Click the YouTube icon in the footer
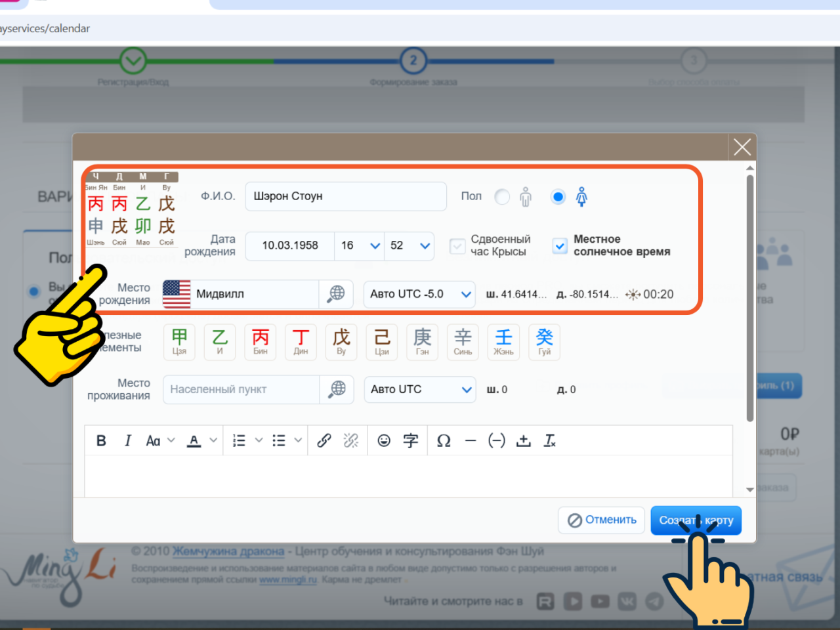 point(599,600)
